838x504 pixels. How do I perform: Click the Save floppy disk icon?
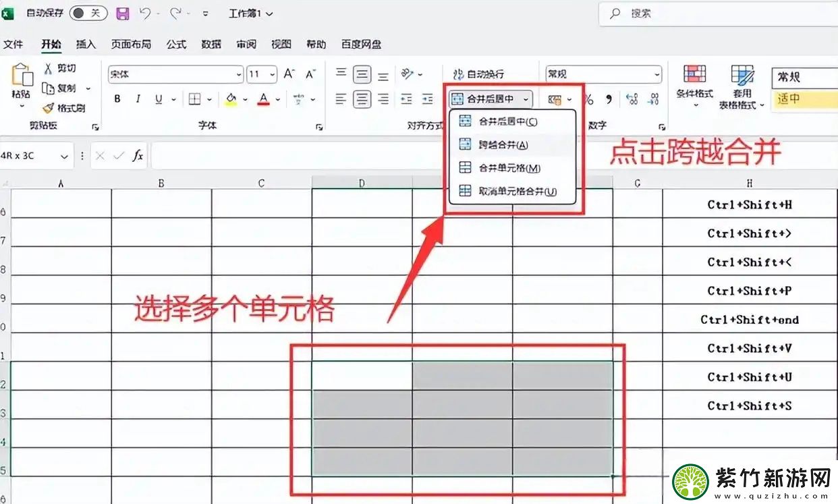point(122,13)
